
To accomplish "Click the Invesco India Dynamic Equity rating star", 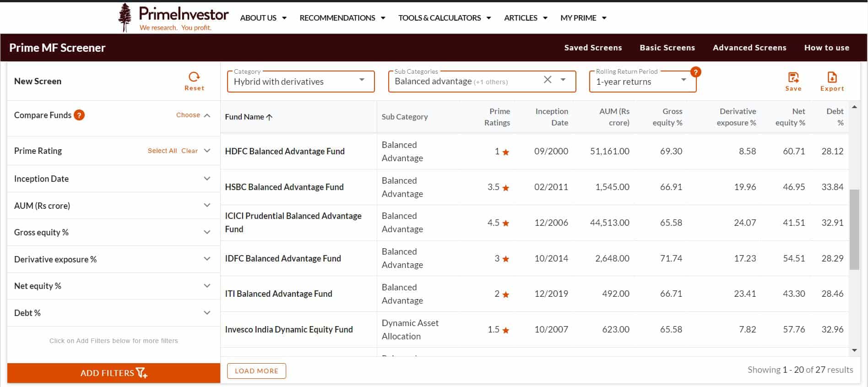I will pos(506,330).
